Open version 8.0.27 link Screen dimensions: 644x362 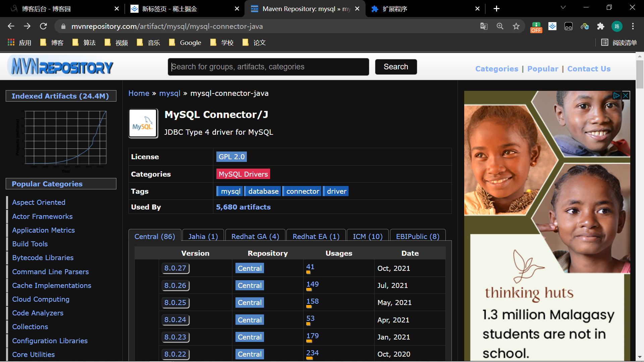[x=175, y=268]
